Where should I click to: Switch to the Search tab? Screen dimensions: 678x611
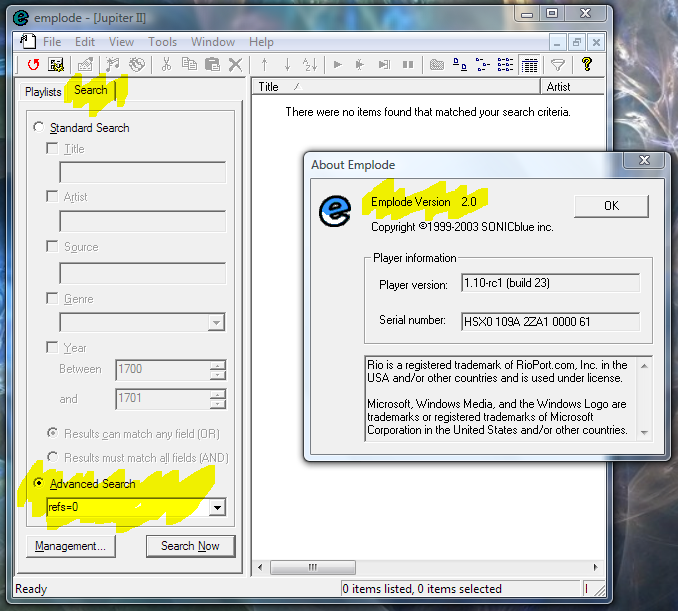click(x=90, y=90)
